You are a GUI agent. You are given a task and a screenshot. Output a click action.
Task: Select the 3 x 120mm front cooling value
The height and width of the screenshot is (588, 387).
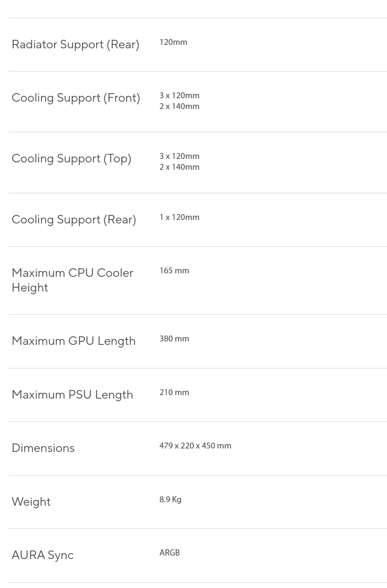point(180,95)
